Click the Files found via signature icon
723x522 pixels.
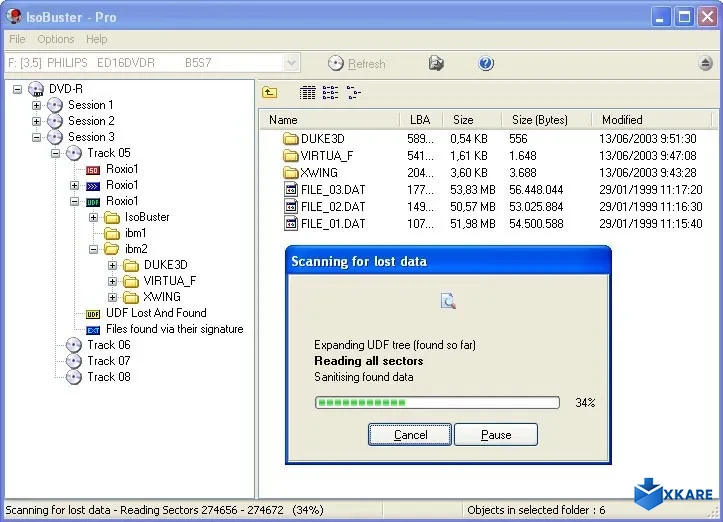tap(93, 330)
